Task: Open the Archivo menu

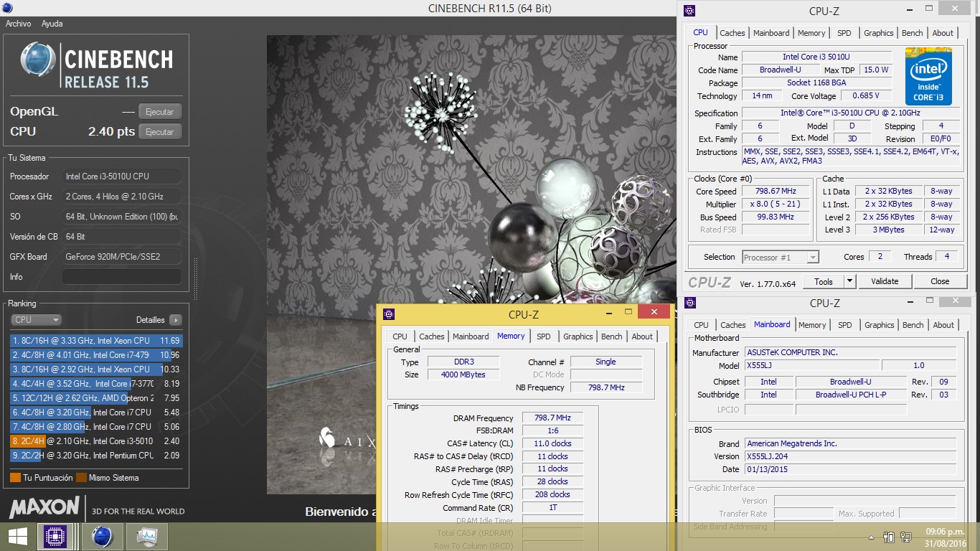Action: [19, 24]
